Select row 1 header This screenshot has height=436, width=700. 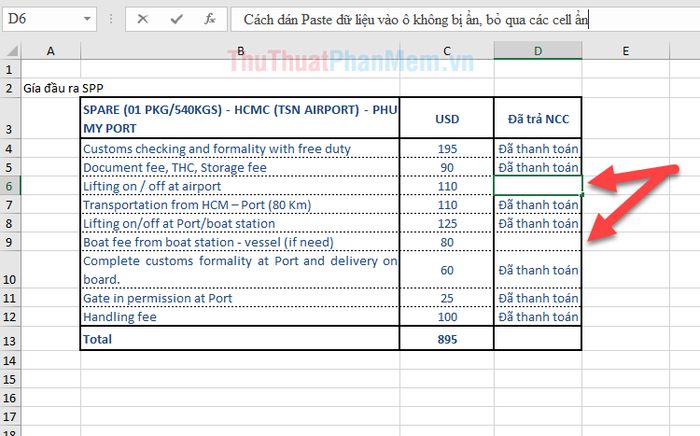pyautogui.click(x=10, y=70)
